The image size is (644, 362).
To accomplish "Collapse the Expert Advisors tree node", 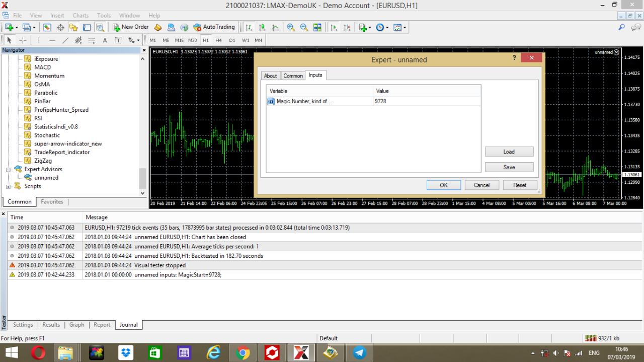I will pyautogui.click(x=9, y=170).
